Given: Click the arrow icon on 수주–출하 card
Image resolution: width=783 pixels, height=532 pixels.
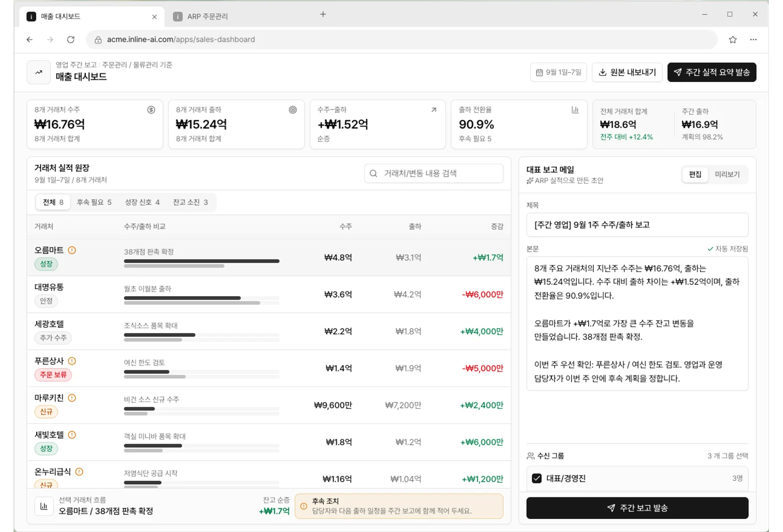Looking at the screenshot, I should click(434, 110).
